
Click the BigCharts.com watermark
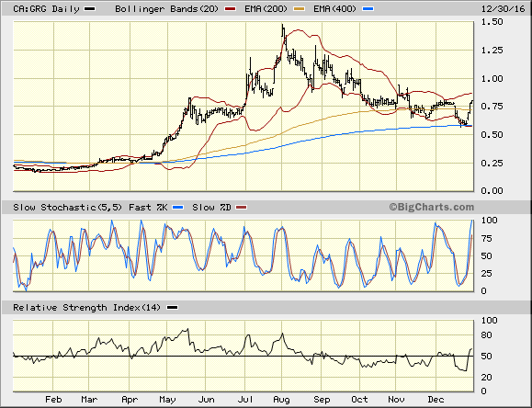tap(432, 207)
